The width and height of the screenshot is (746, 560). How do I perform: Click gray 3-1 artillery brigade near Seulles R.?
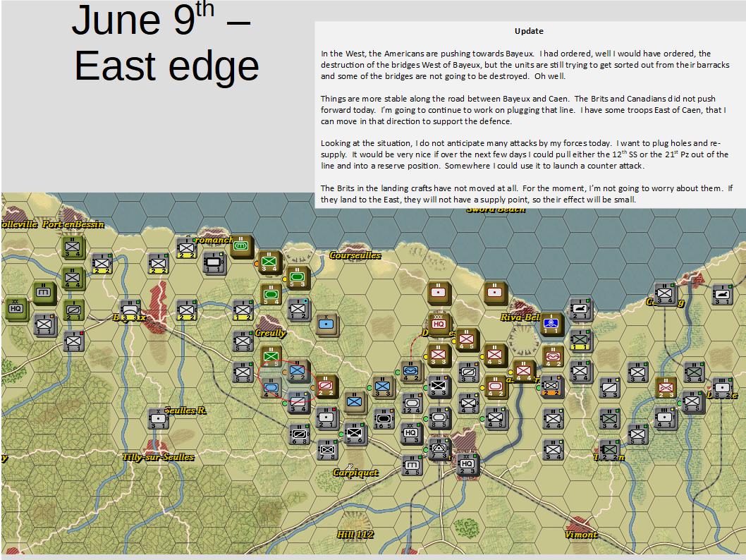coord(159,419)
